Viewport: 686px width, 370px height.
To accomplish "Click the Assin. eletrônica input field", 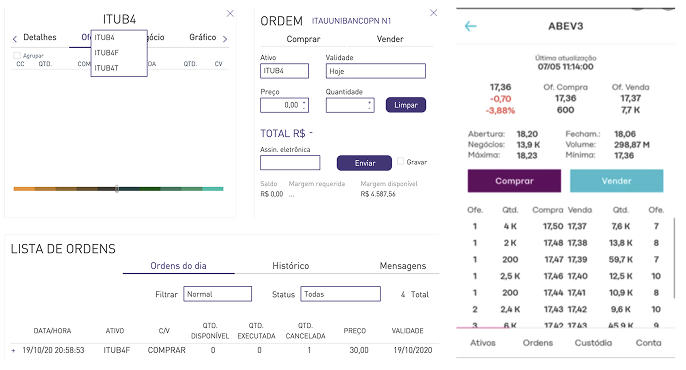I will coord(290,163).
